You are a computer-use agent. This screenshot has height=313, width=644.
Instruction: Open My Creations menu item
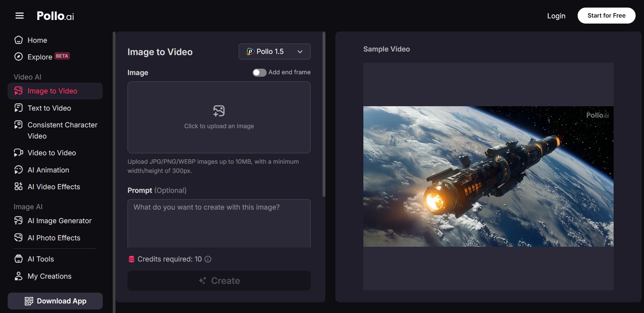[x=55, y=276]
